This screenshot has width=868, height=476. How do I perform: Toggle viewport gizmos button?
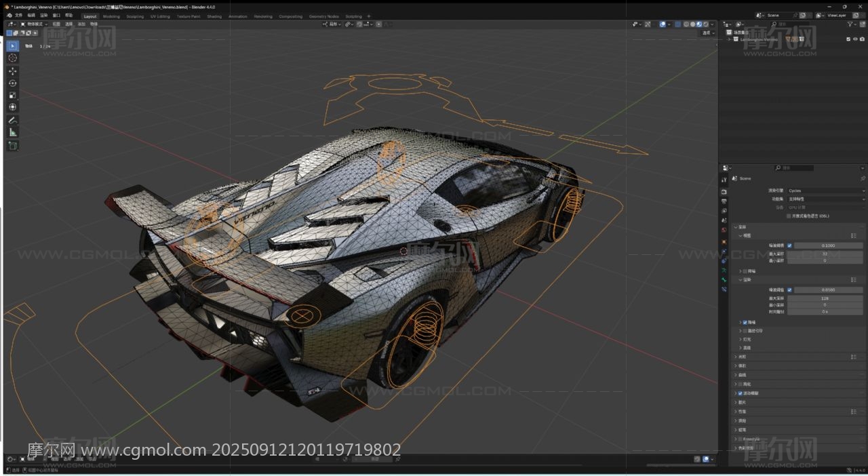pyautogui.click(x=648, y=24)
